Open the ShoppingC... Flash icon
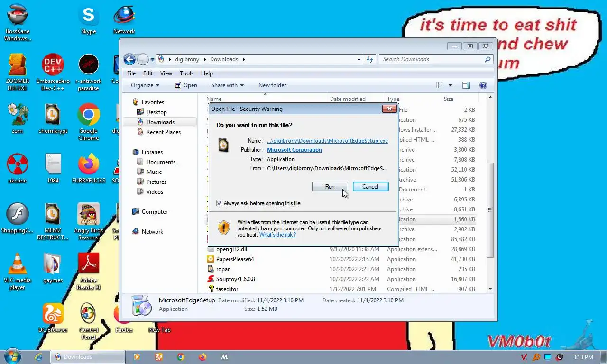Screen dimensions: 607x364 (x=18, y=218)
